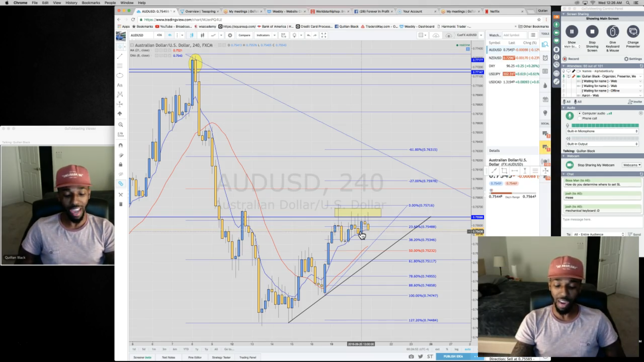Screen dimensions: 644x362
Task: Click the Publish Idea button
Action: 453,356
